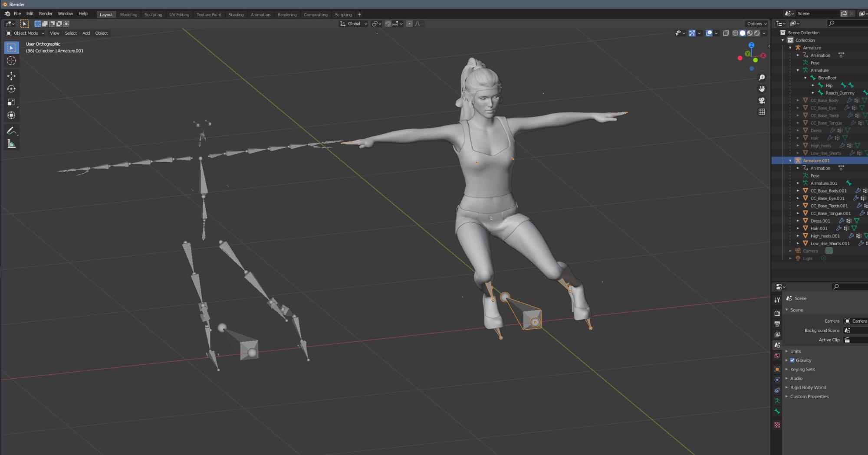Image resolution: width=868 pixels, height=455 pixels.
Task: Toggle the Gravity checkbox
Action: tap(792, 360)
